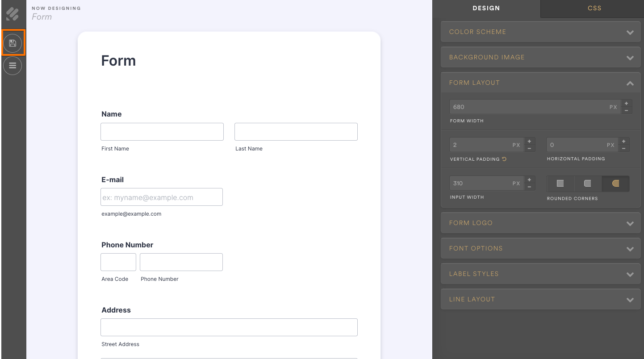Click the "Street Address" sublabel
The image size is (644, 359).
(121, 344)
